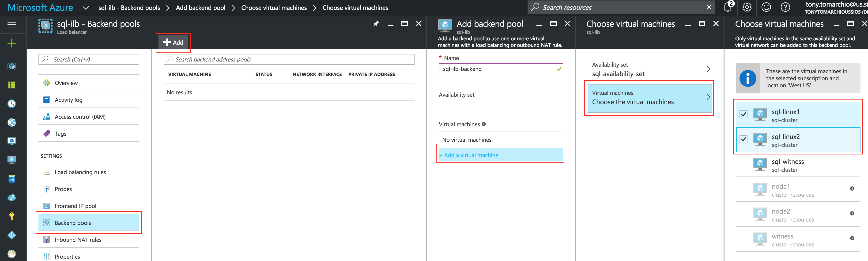Sort by VIRTUAL MACHINE column header
Viewport: 868px width, 261px height.
(x=189, y=74)
